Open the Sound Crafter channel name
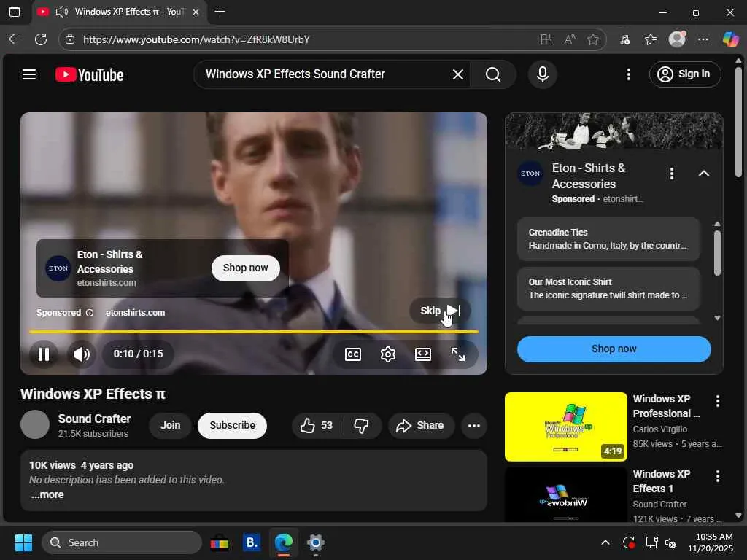Viewport: 747px width, 560px height. tap(94, 419)
